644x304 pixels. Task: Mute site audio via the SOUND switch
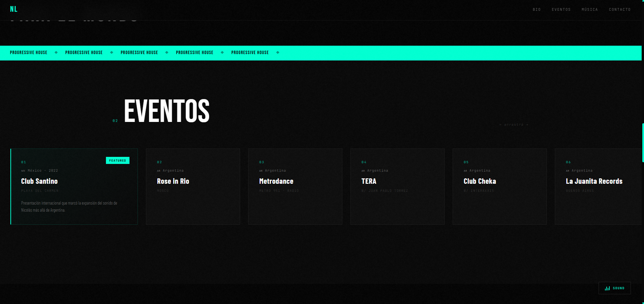[x=615, y=288]
